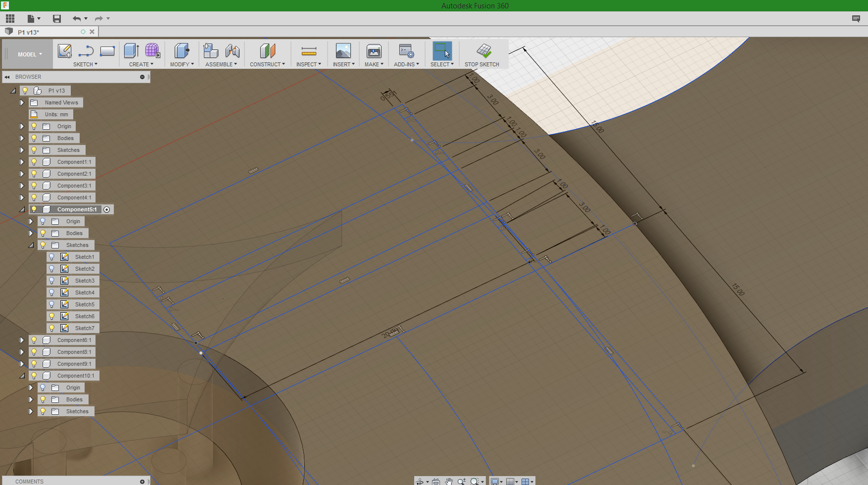Screen dimensions: 868x485
Task: Select the sketch Rectangle tool
Action: pyautogui.click(x=107, y=51)
